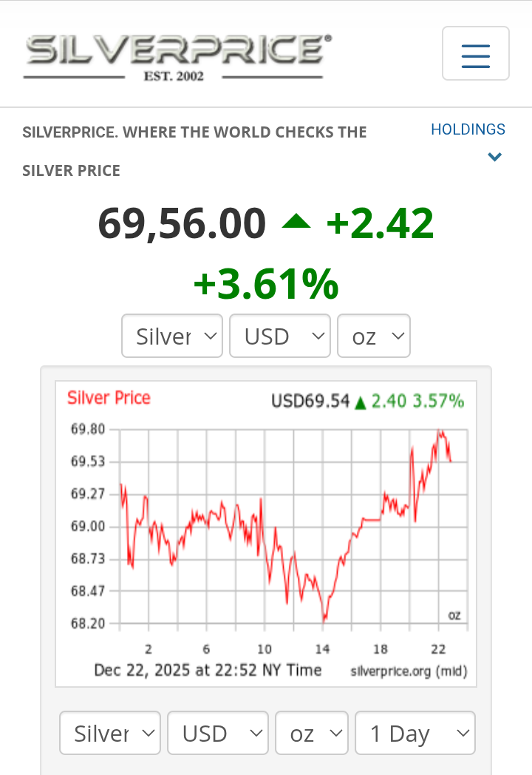The height and width of the screenshot is (775, 532).
Task: Open the top oz unit dropdown
Action: point(373,336)
